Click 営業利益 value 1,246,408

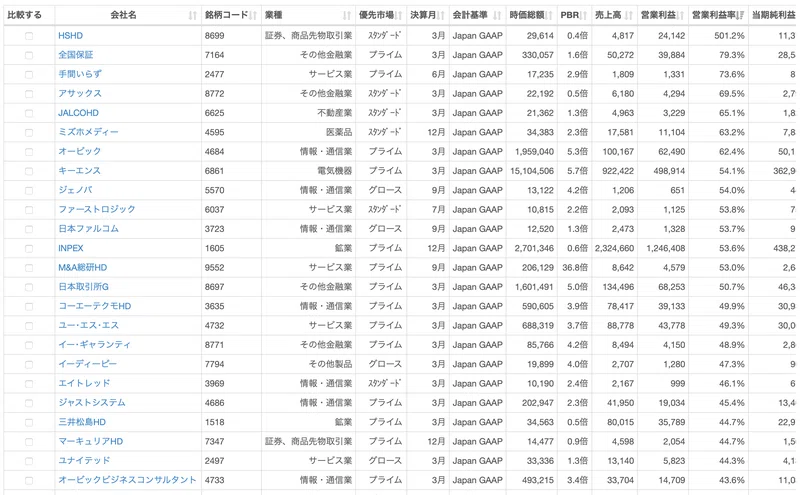pyautogui.click(x=666, y=249)
